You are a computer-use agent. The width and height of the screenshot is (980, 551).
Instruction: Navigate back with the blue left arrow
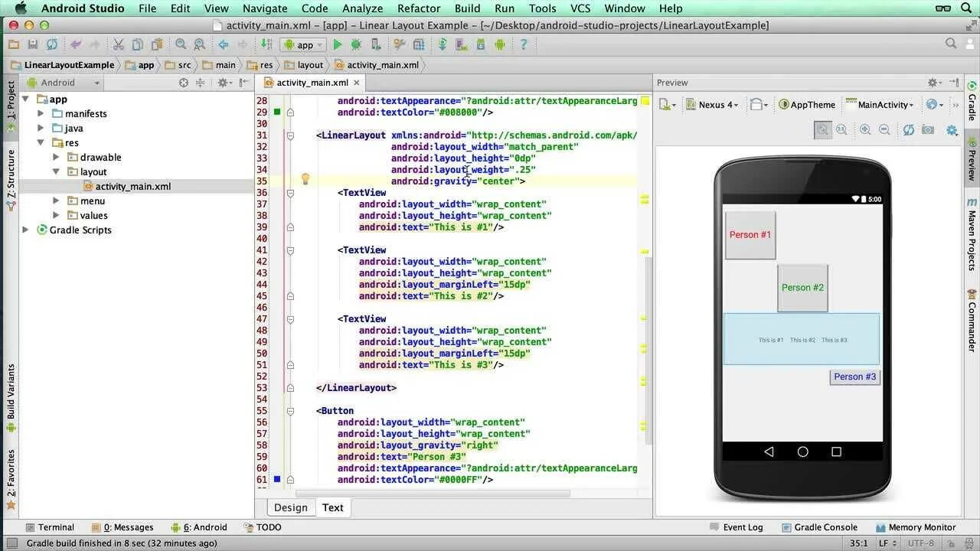coord(224,44)
